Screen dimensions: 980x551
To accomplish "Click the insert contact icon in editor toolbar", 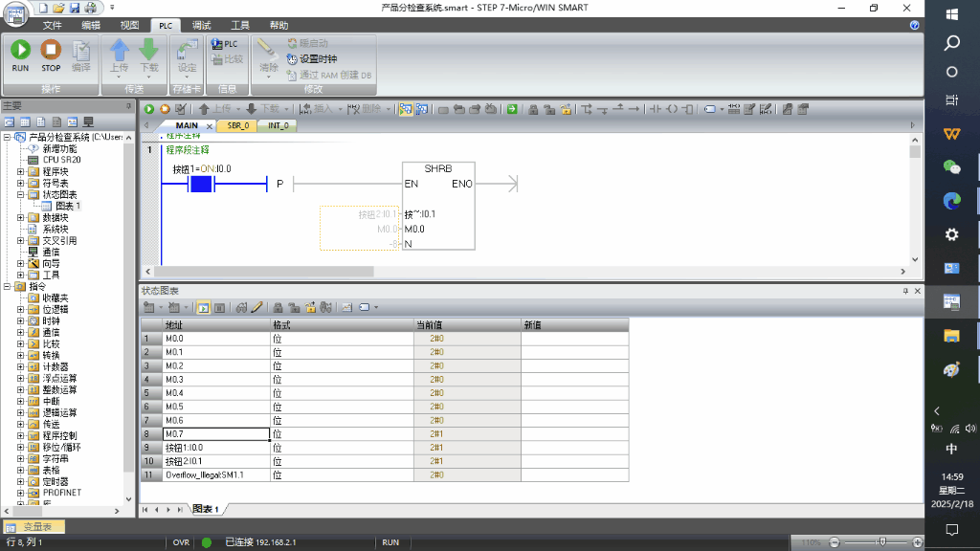I will [x=655, y=109].
